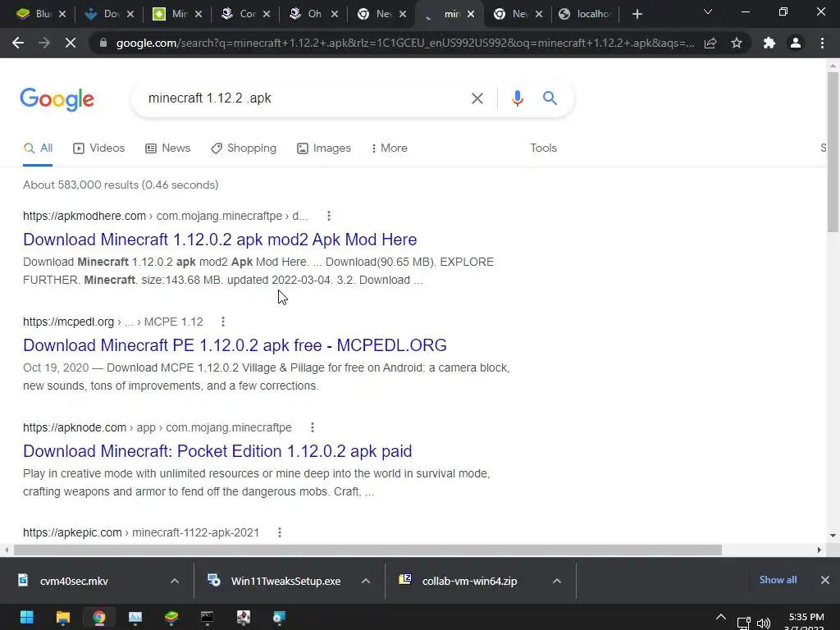Click the horizontal scrollbar thumb
This screenshot has width=840, height=630.
pos(367,550)
